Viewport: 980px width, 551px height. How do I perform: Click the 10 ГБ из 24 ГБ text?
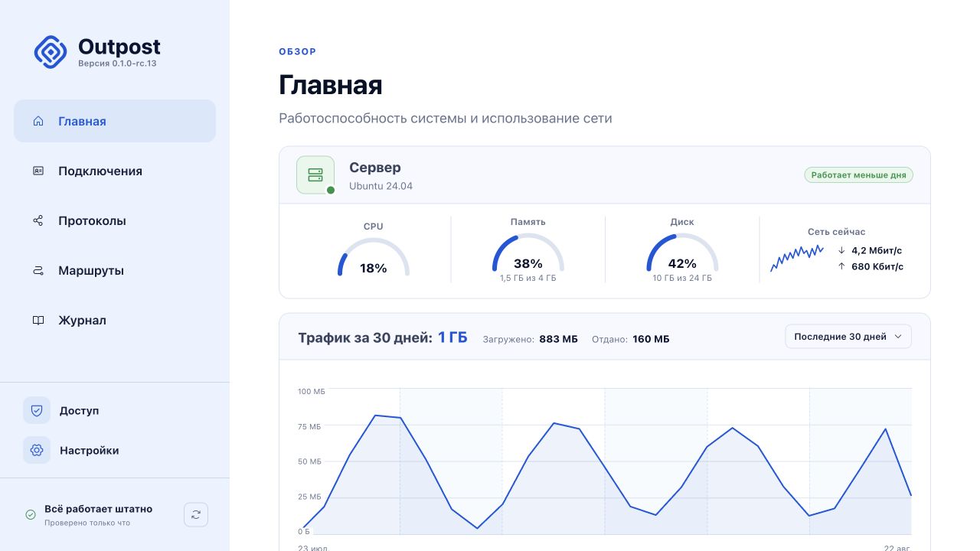pos(682,279)
